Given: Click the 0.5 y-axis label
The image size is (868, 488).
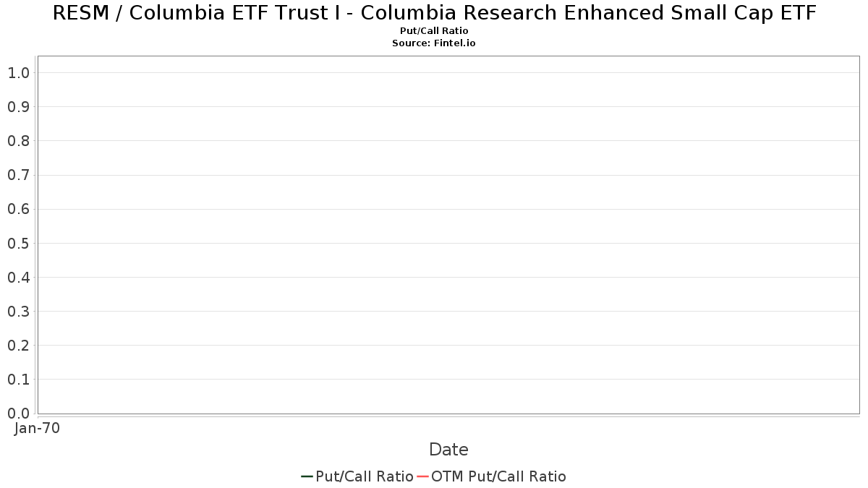Looking at the screenshot, I should (x=19, y=243).
